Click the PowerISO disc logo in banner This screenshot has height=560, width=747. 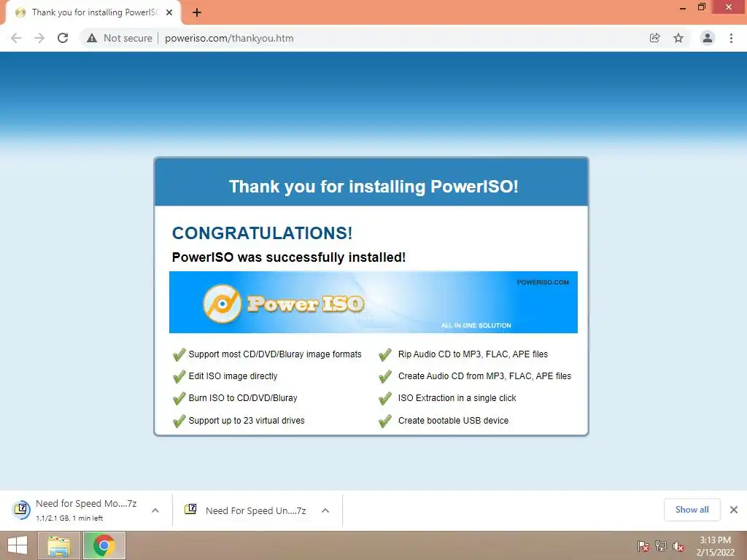pos(222,304)
